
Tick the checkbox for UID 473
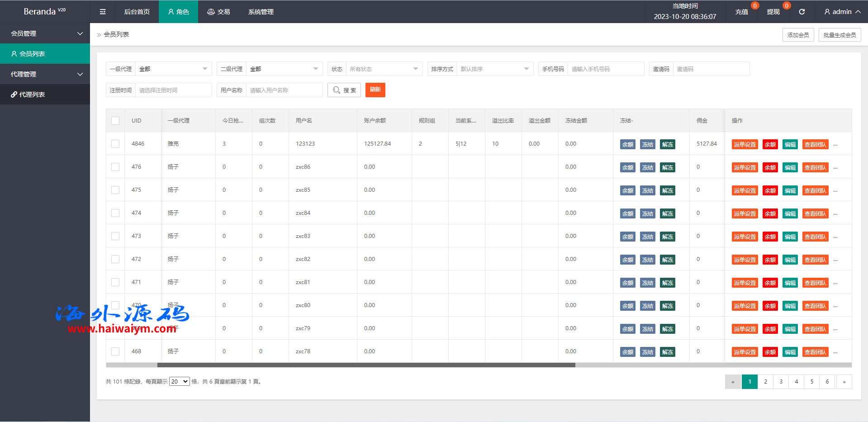[115, 236]
